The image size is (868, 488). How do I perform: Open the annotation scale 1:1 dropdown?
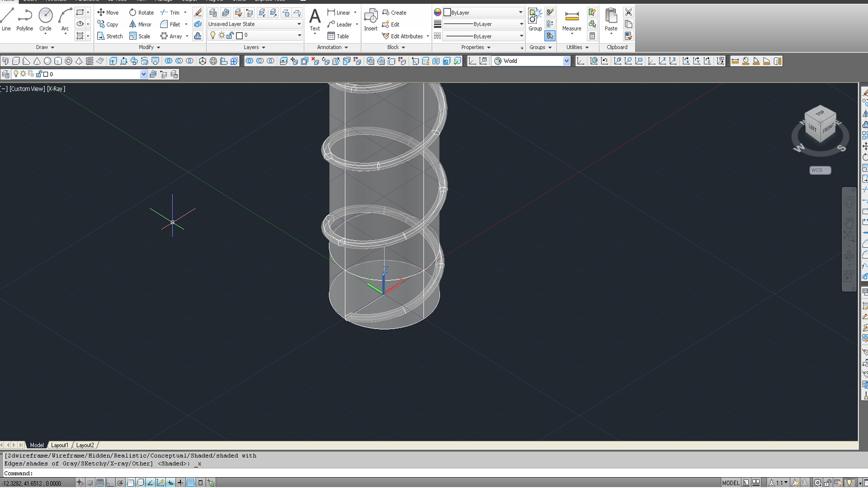(778, 483)
